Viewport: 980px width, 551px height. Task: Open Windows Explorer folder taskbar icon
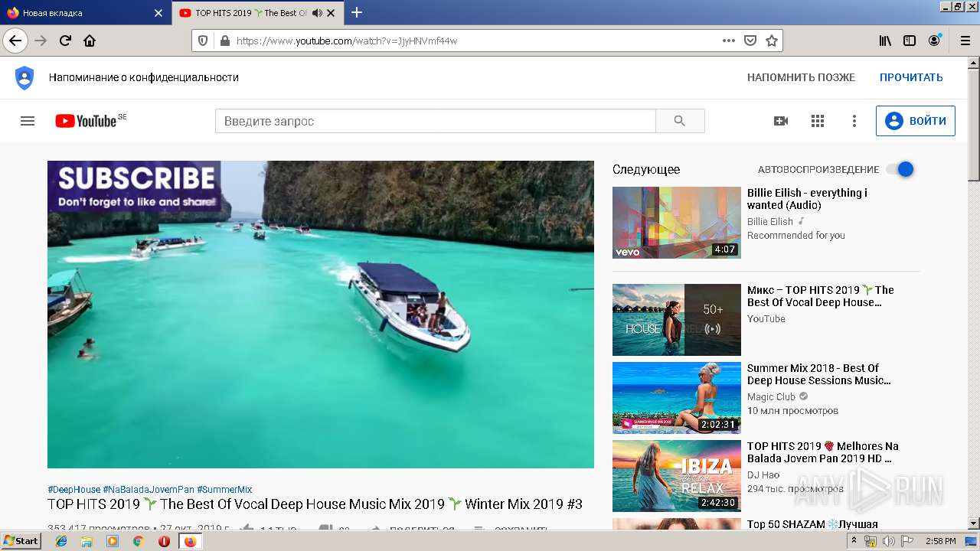87,541
